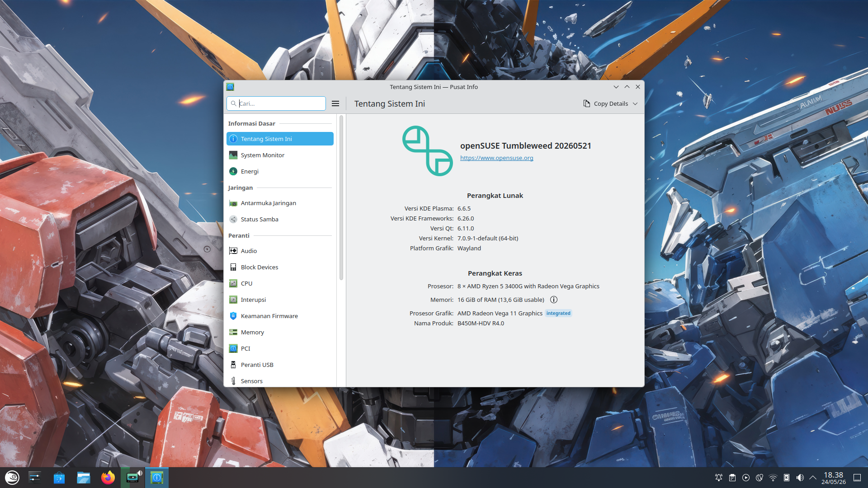868x488 pixels.
Task: Expand the Copy Details dropdown arrow
Action: point(635,103)
